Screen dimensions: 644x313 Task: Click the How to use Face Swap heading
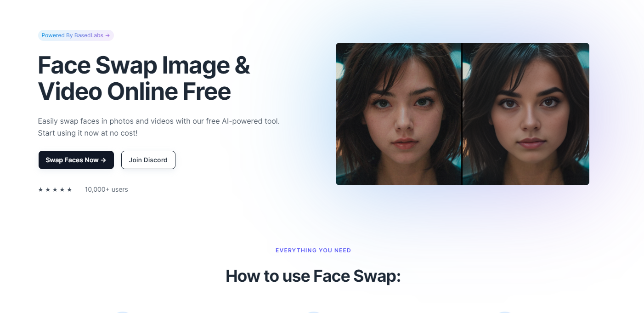pos(313,276)
